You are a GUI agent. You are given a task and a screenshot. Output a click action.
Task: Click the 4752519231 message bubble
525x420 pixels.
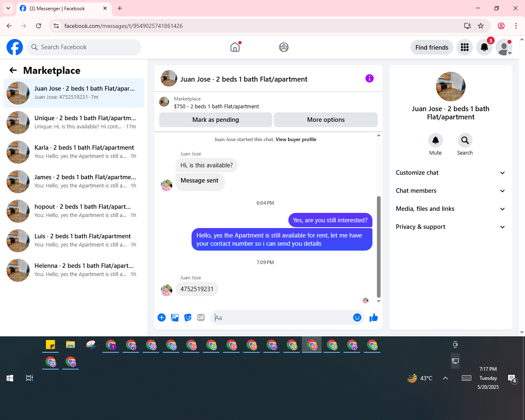point(197,289)
